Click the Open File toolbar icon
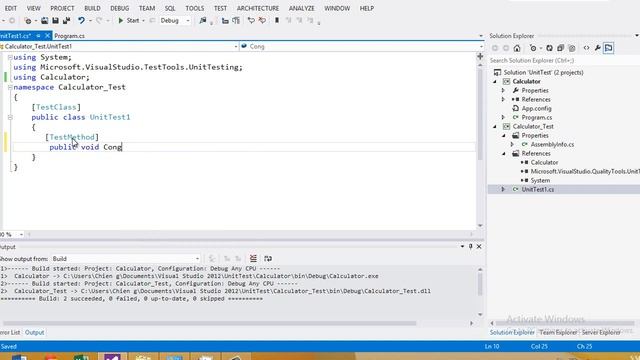 coord(44,20)
